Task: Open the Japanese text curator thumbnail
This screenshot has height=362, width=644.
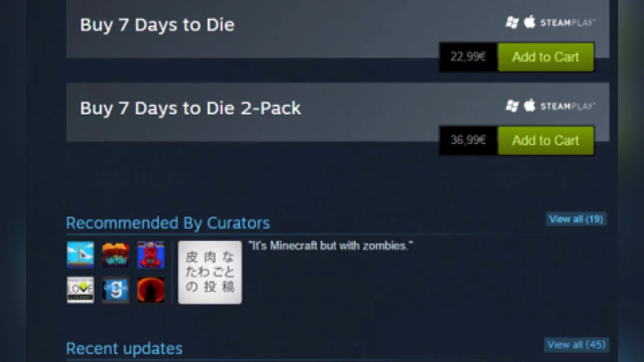Action: coord(210,272)
